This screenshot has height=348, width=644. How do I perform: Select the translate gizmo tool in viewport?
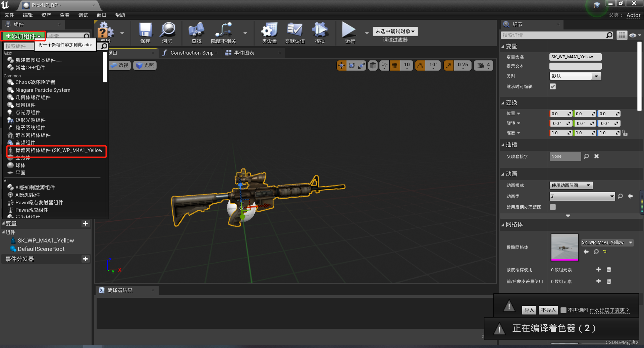[x=341, y=65]
